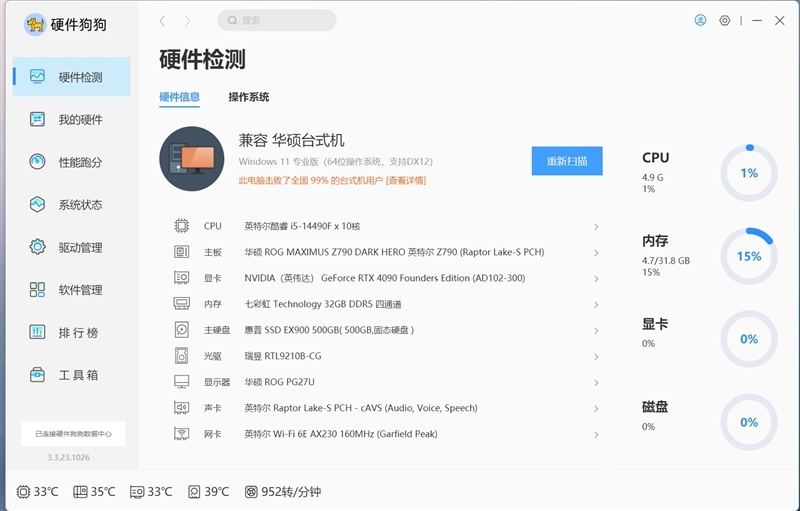Expand the 主板 ROG MAXIMUS row chevron
800x511 pixels.
(596, 252)
